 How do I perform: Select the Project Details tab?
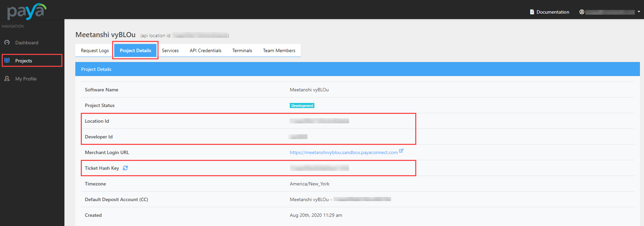135,50
